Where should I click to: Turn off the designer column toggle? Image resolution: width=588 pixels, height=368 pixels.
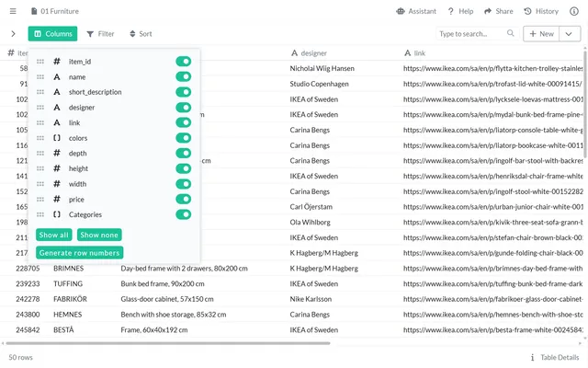pos(184,108)
